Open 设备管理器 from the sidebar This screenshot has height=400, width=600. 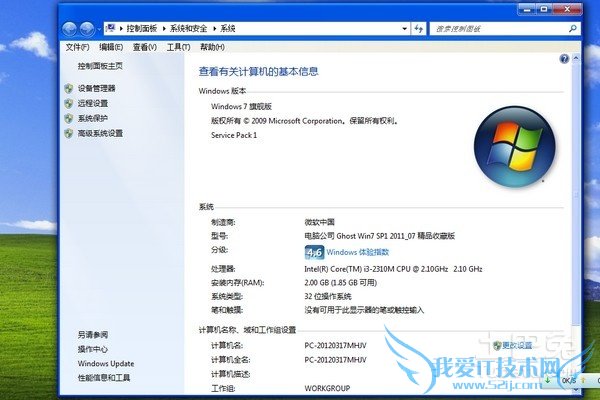[96, 88]
